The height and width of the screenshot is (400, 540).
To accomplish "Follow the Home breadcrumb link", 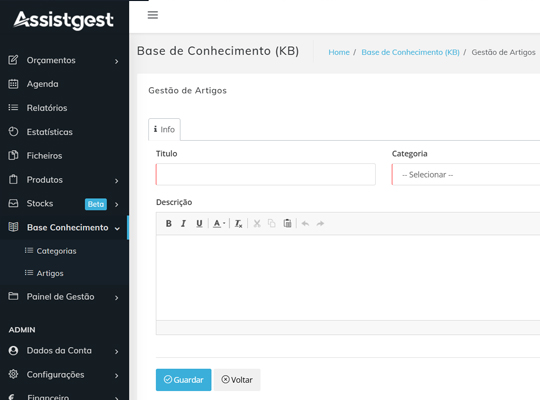I will pyautogui.click(x=339, y=52).
